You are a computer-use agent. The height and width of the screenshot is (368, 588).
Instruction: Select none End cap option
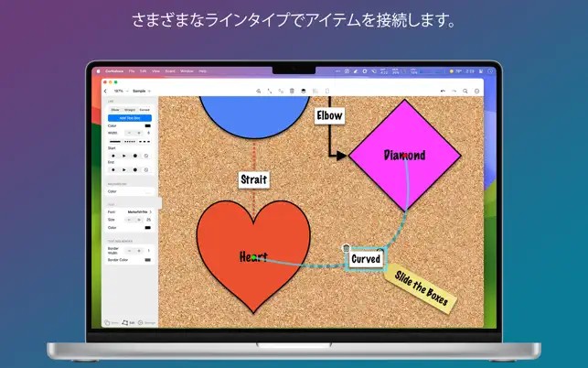point(146,169)
